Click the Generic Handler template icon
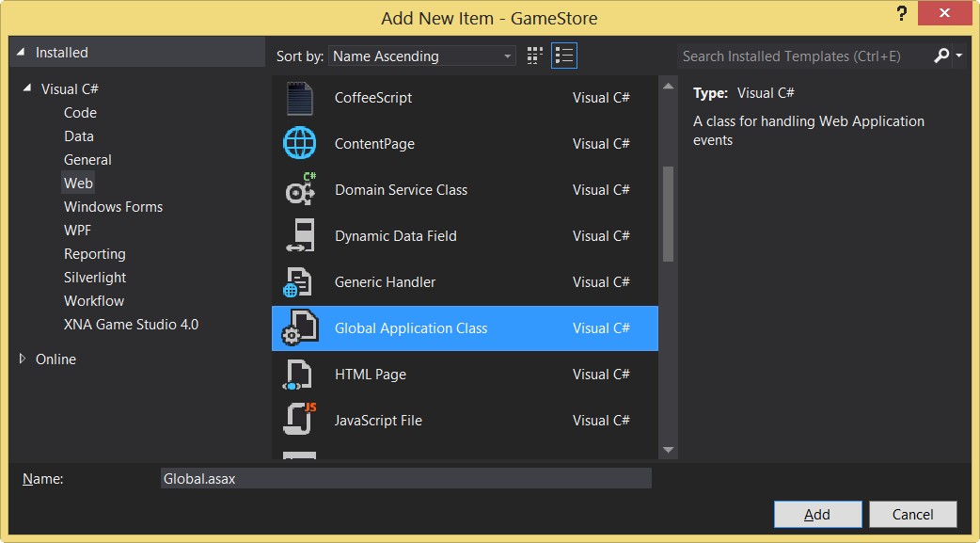The image size is (980, 543). point(297,282)
